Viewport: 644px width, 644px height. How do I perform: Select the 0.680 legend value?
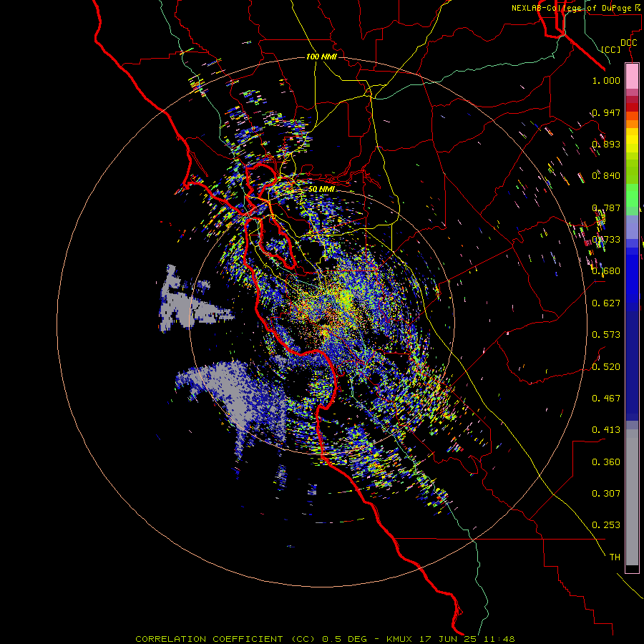pyautogui.click(x=606, y=271)
